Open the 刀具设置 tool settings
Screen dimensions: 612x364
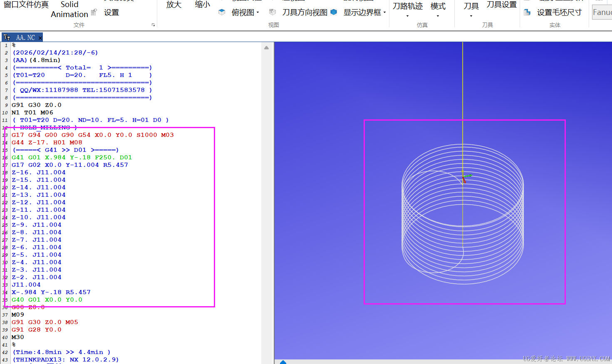pos(501,5)
